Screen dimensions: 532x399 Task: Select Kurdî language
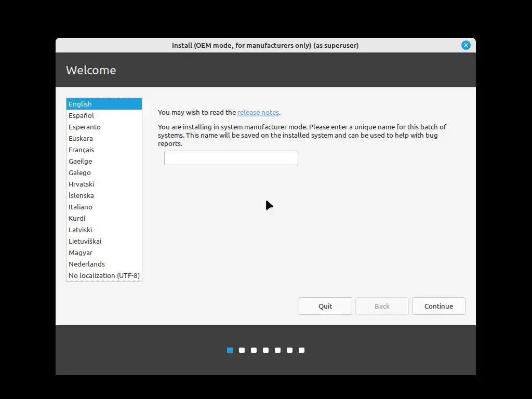104,219
